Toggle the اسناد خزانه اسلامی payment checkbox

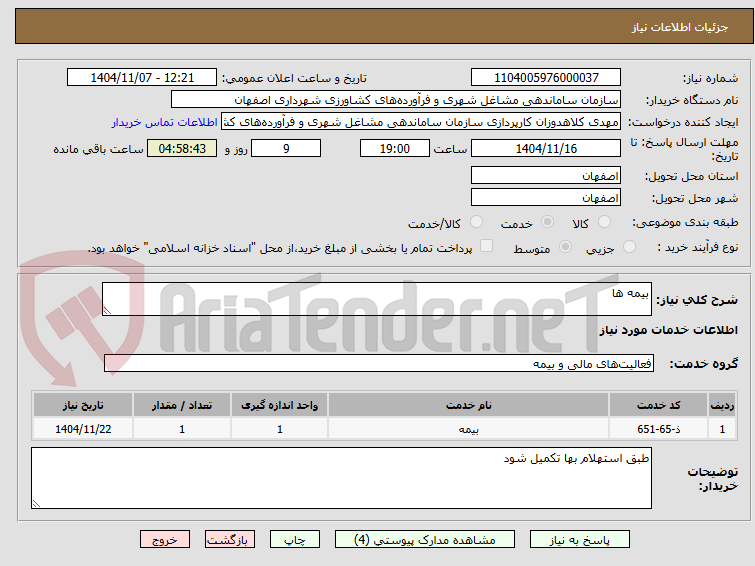[487, 246]
